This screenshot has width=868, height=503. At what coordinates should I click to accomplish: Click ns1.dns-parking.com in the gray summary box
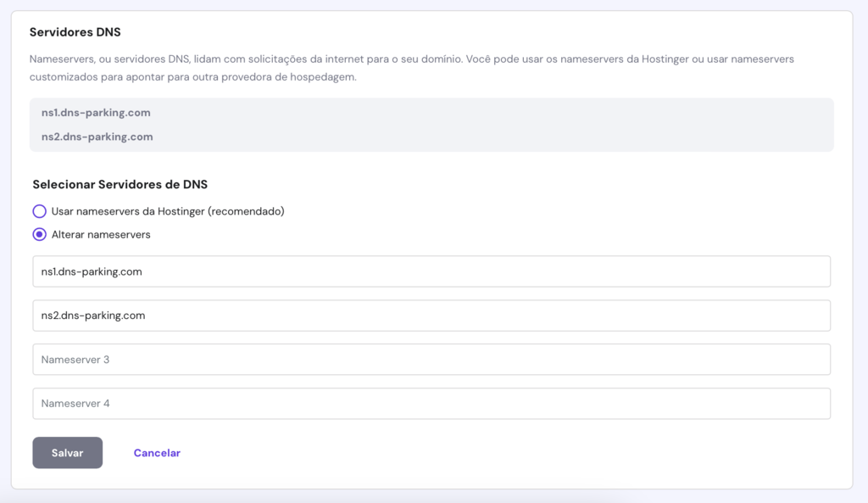(x=96, y=112)
